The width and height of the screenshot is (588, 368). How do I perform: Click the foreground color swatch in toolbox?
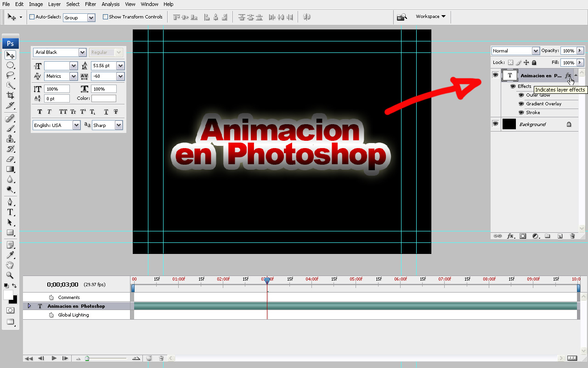[x=8, y=295]
